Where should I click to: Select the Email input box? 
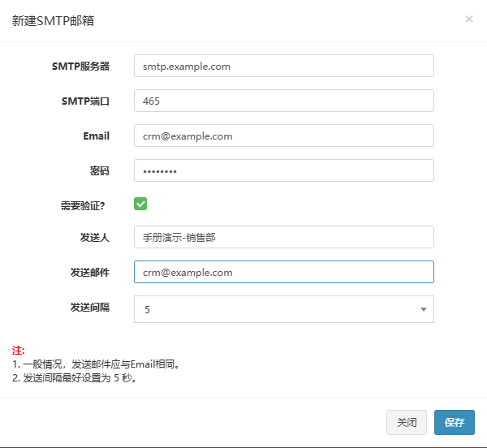pos(284,136)
